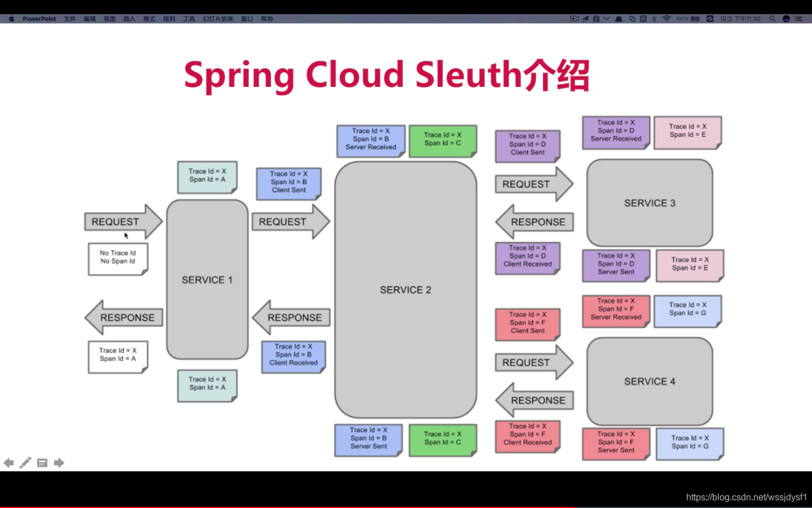Go to the previous slide arrow

pos(8,463)
